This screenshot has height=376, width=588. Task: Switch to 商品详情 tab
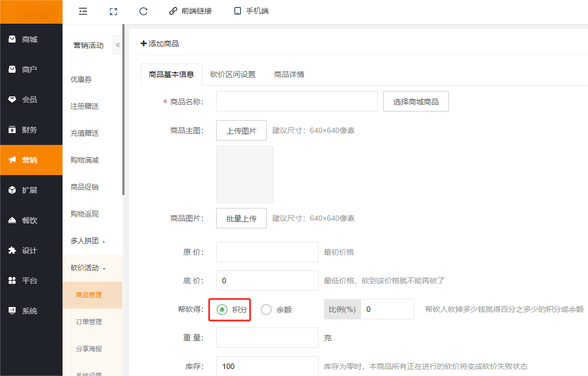289,74
